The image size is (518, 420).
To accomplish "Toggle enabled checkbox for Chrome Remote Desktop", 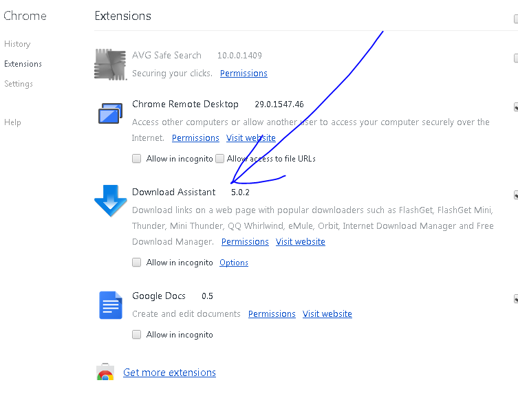I will click(x=516, y=107).
